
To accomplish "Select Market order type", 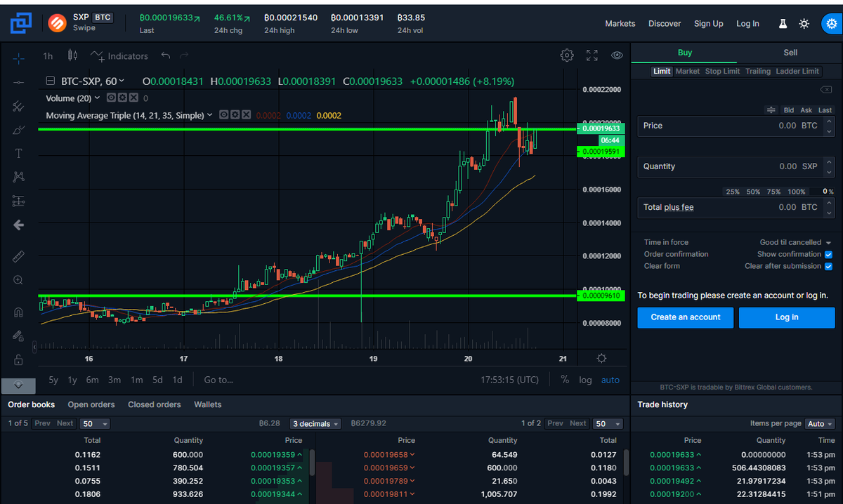I will 687,71.
